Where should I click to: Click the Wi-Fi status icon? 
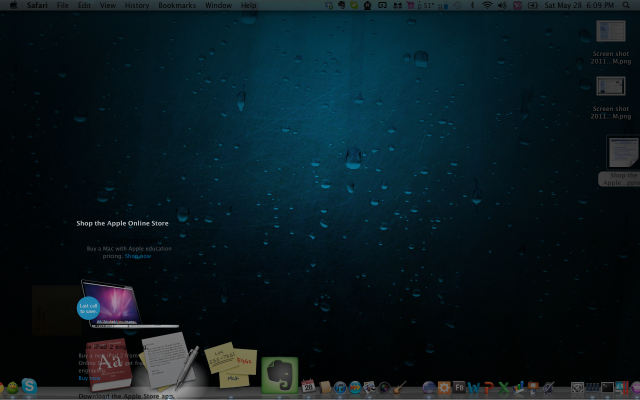(487, 5)
